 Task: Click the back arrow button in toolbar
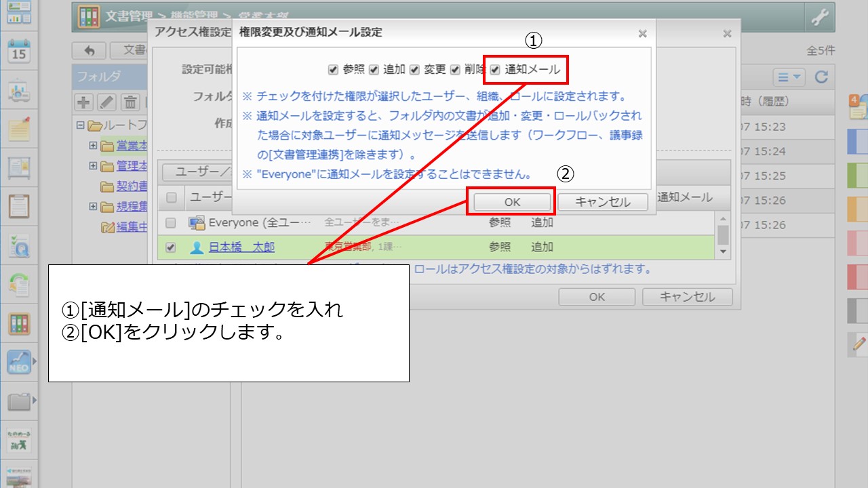(89, 50)
